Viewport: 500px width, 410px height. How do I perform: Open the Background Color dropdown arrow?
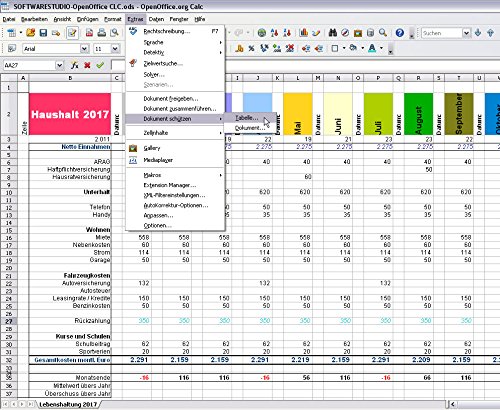click(x=363, y=49)
